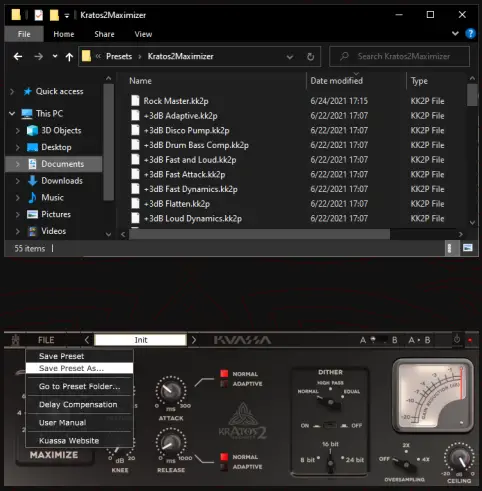Screen dimensions: 482x491
Task: Click the Init preset name box
Action: pos(140,340)
